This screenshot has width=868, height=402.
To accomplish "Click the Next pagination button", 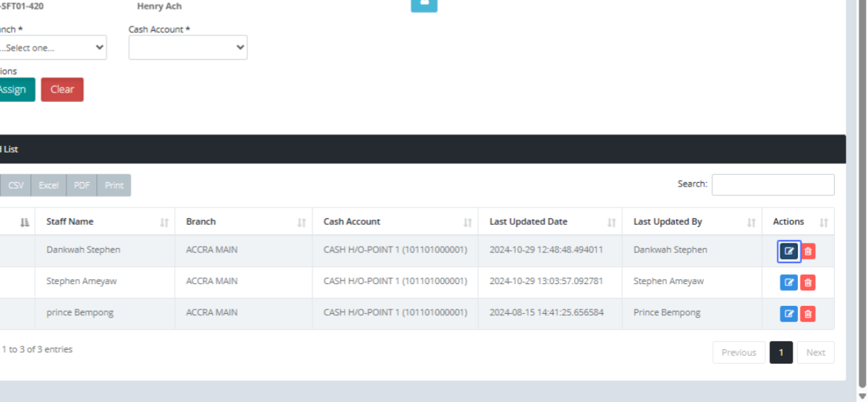I will click(815, 353).
